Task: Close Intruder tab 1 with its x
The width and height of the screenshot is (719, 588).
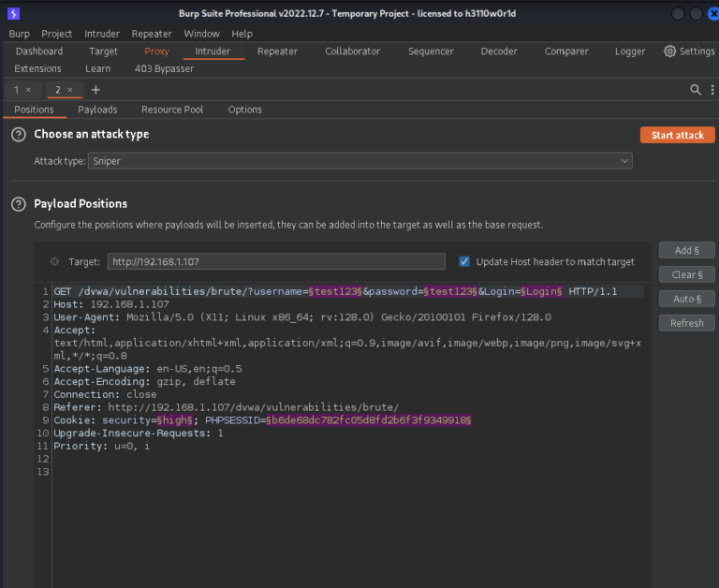Action: point(28,90)
